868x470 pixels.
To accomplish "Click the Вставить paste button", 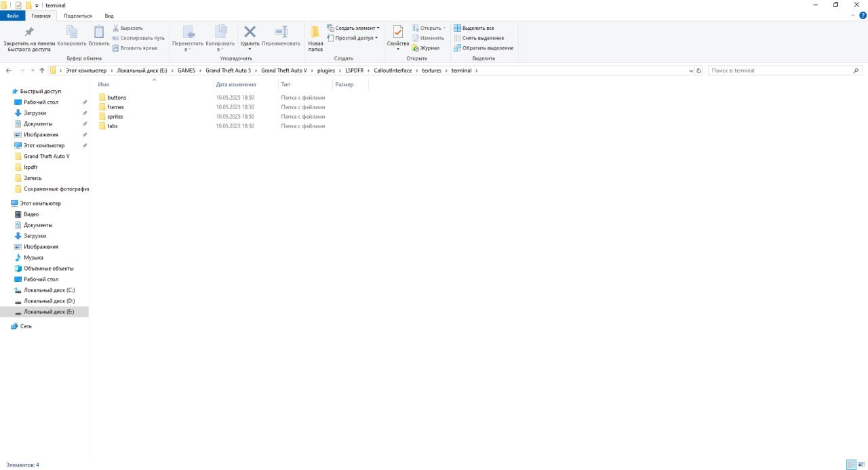I will 99,36.
